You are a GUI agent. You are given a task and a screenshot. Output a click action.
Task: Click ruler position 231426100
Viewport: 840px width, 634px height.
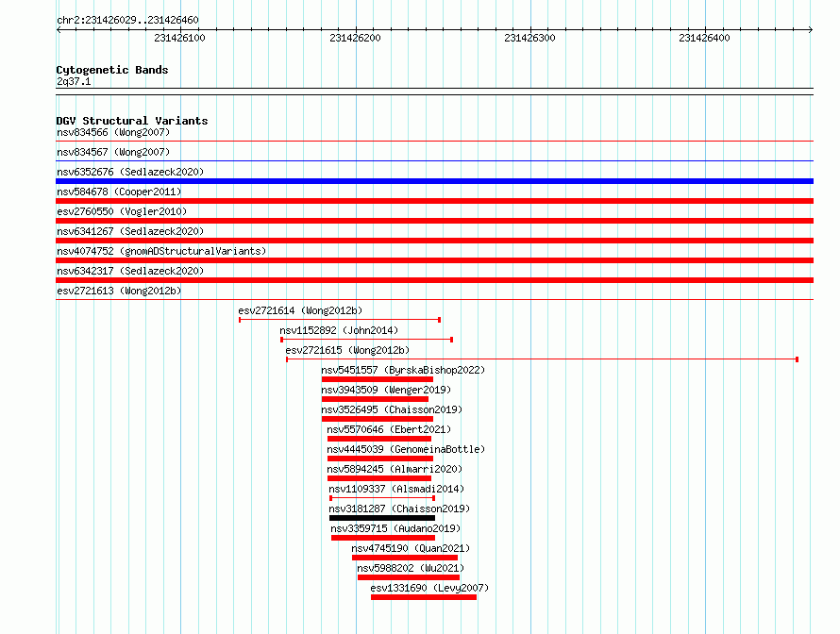point(179,38)
